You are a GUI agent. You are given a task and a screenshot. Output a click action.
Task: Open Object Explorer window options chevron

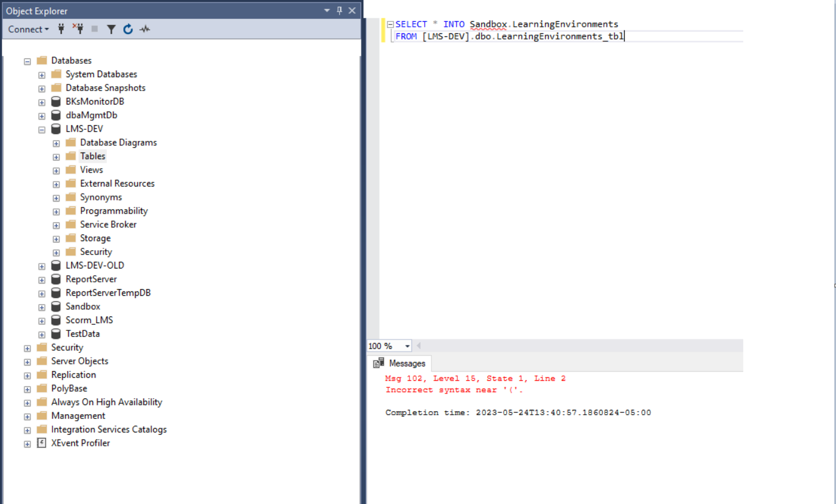point(327,10)
